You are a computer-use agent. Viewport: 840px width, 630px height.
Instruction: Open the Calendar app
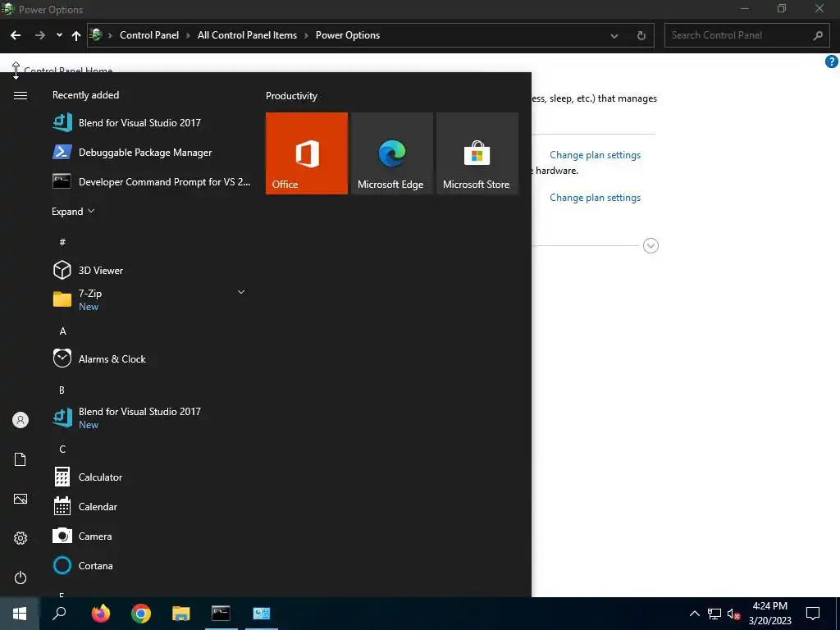(x=152, y=506)
